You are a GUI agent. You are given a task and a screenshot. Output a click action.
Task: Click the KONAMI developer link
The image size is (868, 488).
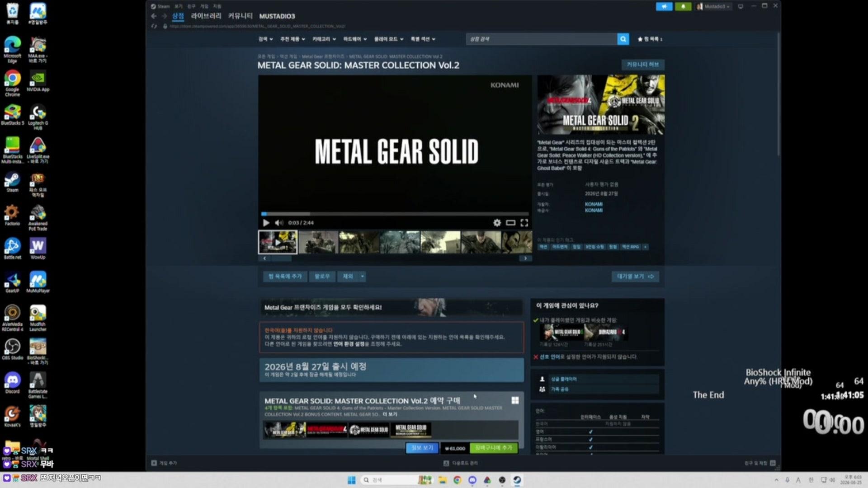(x=594, y=204)
